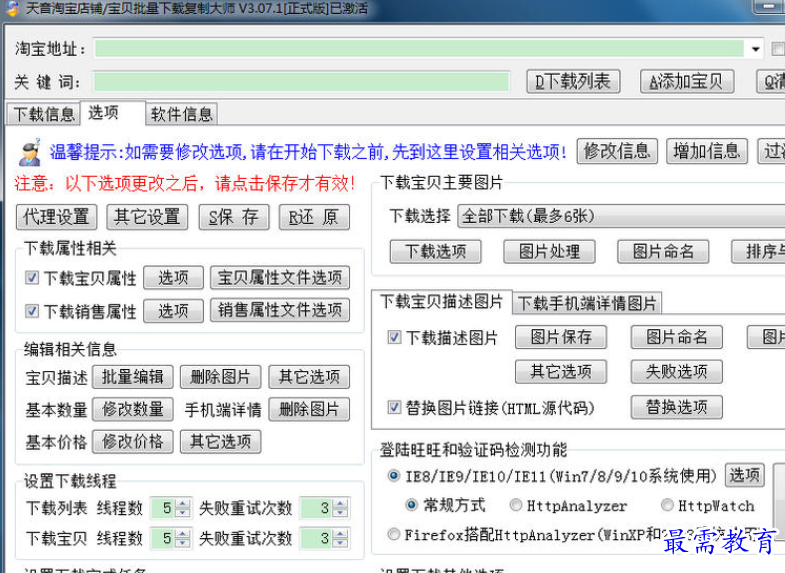Click the 图片处理 button
The height and width of the screenshot is (573, 785).
click(x=549, y=251)
